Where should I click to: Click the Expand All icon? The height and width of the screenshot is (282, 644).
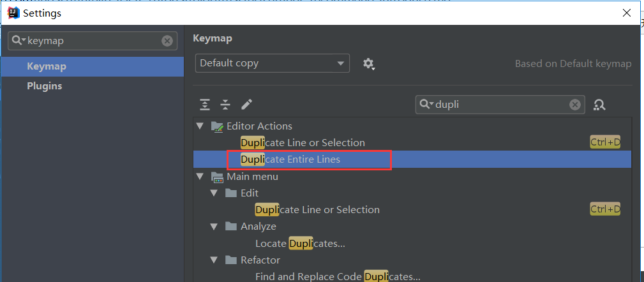204,105
